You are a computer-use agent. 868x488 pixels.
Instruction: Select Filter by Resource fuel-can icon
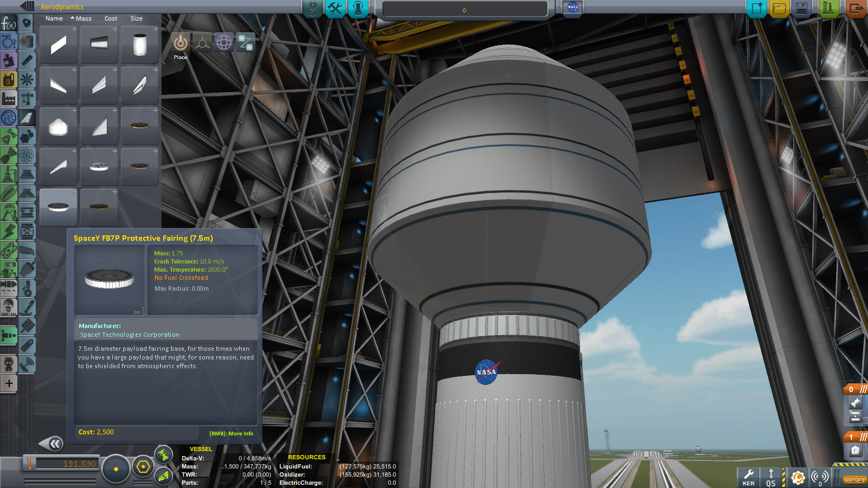(x=9, y=80)
